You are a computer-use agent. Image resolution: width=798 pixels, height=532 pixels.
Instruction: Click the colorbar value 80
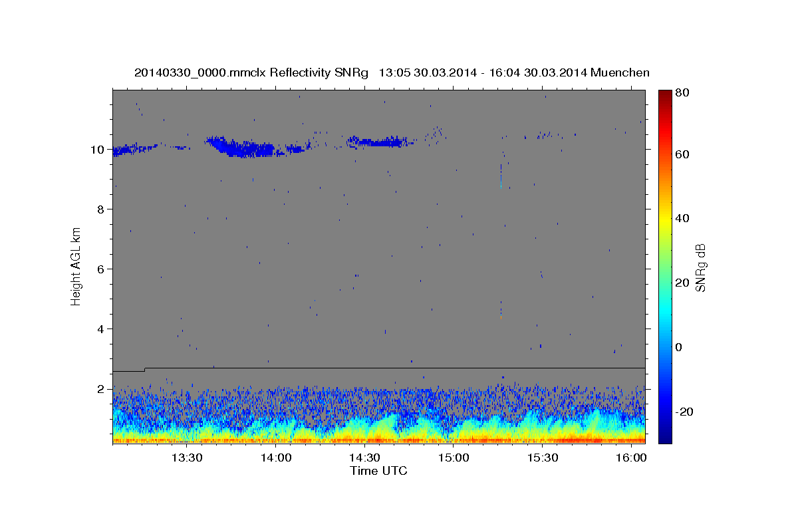pos(684,92)
